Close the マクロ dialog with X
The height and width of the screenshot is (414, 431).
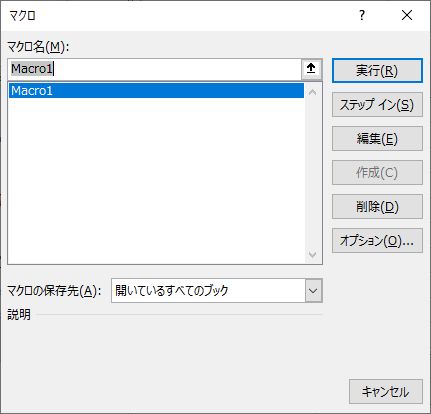[407, 15]
